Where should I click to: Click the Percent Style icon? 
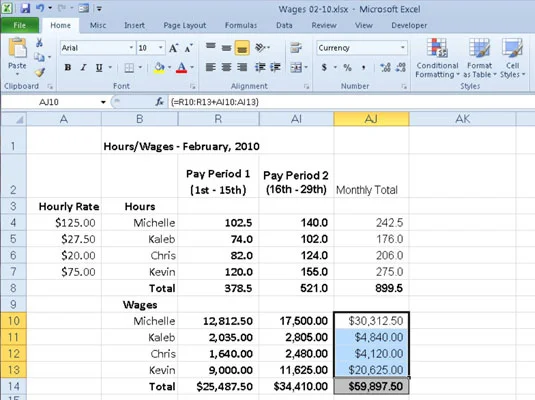pos(347,68)
